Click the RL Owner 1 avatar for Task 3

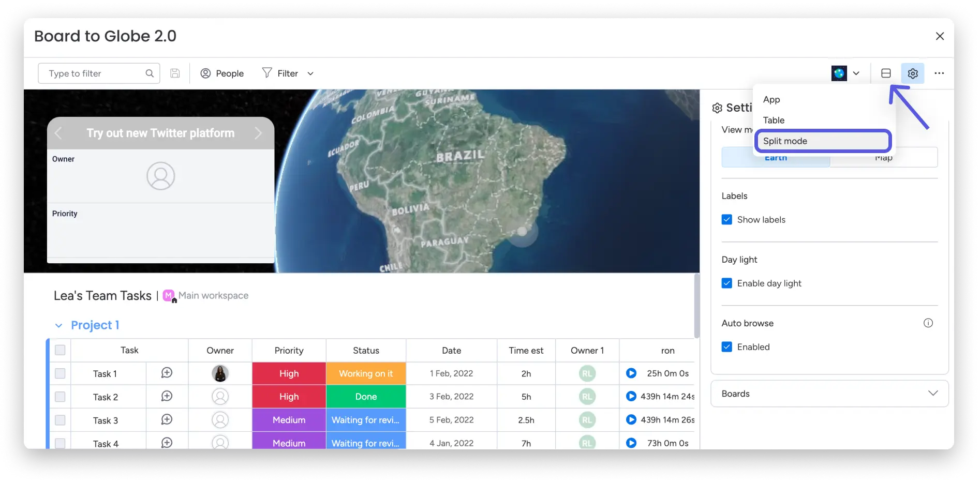coord(587,420)
